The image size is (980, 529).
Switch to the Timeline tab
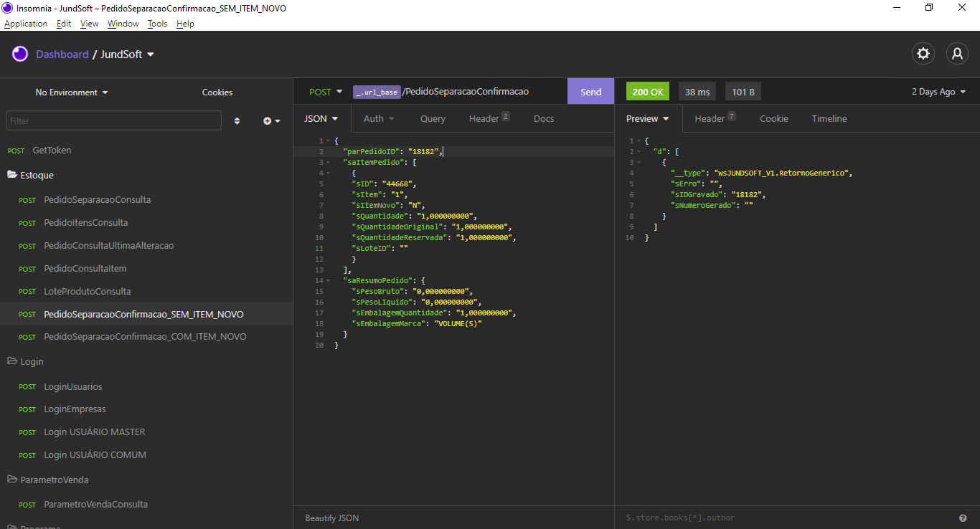(829, 118)
